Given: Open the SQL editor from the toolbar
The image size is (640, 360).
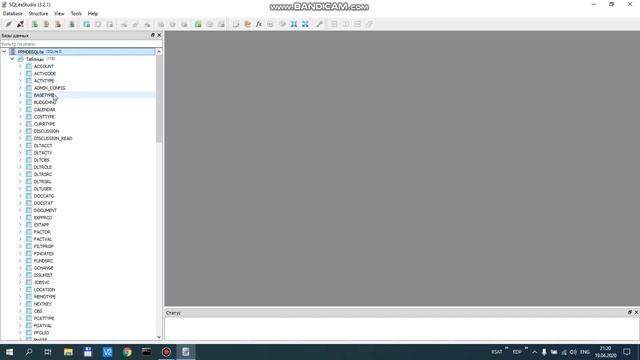Looking at the screenshot, I should 236,24.
